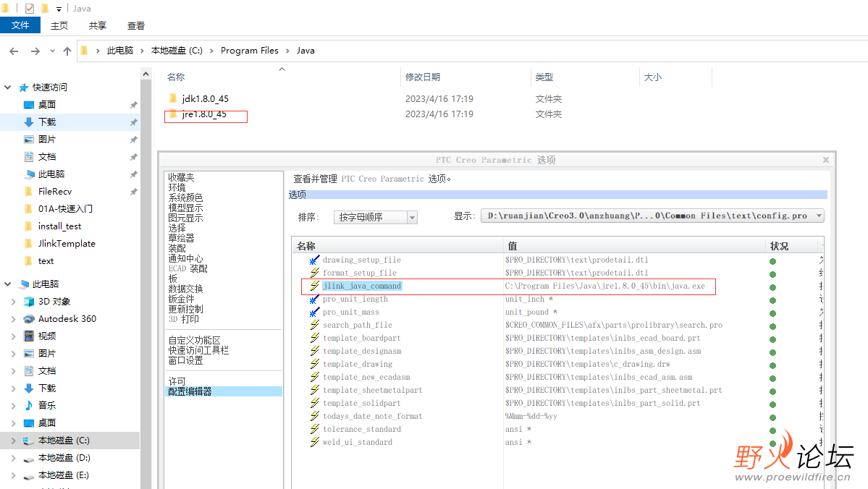Click 本地磁盘 (C:) in the address bar
Viewport: 868px width, 489px height.
coord(177,51)
